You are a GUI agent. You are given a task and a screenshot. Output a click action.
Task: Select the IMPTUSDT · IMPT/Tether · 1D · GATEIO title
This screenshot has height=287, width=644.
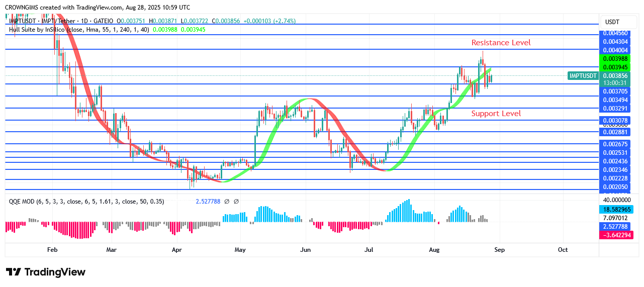pos(61,21)
